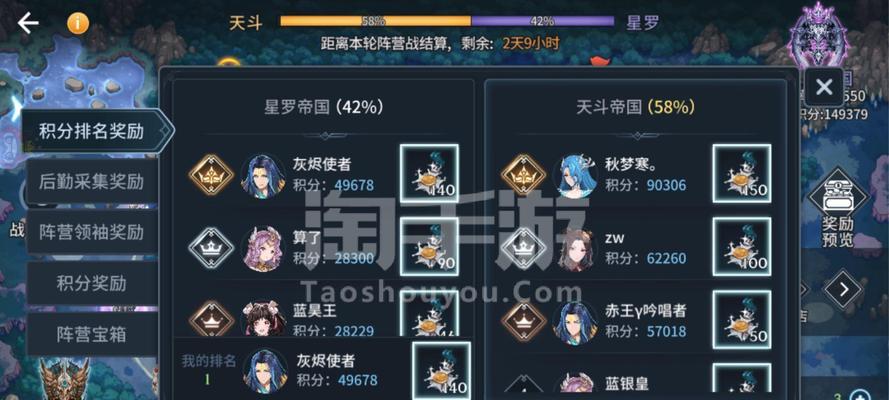The image size is (889, 400).
Task: View 蓝昊王 player avatar
Action: (264, 320)
